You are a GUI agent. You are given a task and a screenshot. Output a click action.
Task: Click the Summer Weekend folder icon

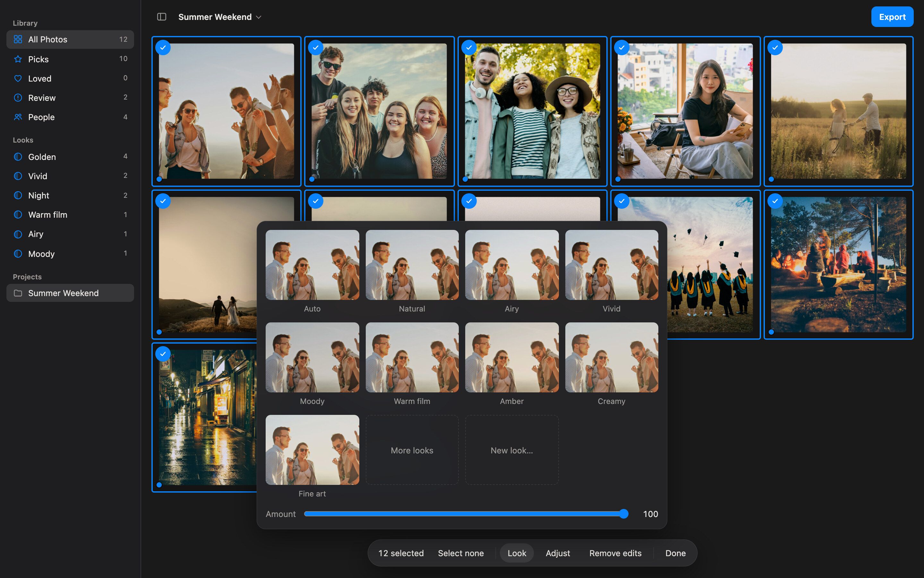pyautogui.click(x=18, y=293)
